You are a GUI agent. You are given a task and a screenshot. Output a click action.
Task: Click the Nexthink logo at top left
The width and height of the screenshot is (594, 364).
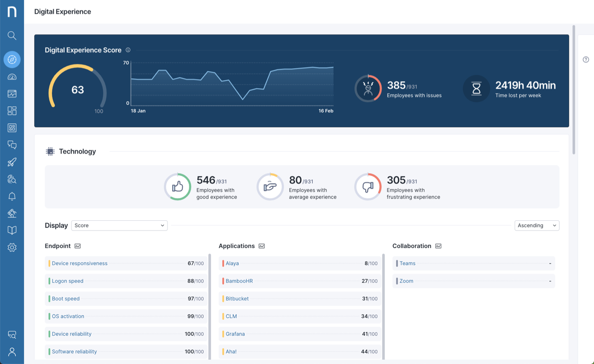pos(12,12)
